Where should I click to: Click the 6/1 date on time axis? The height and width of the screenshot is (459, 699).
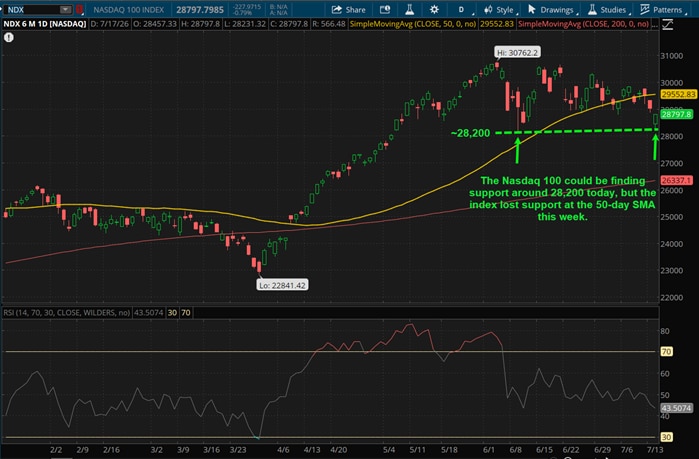(x=489, y=450)
